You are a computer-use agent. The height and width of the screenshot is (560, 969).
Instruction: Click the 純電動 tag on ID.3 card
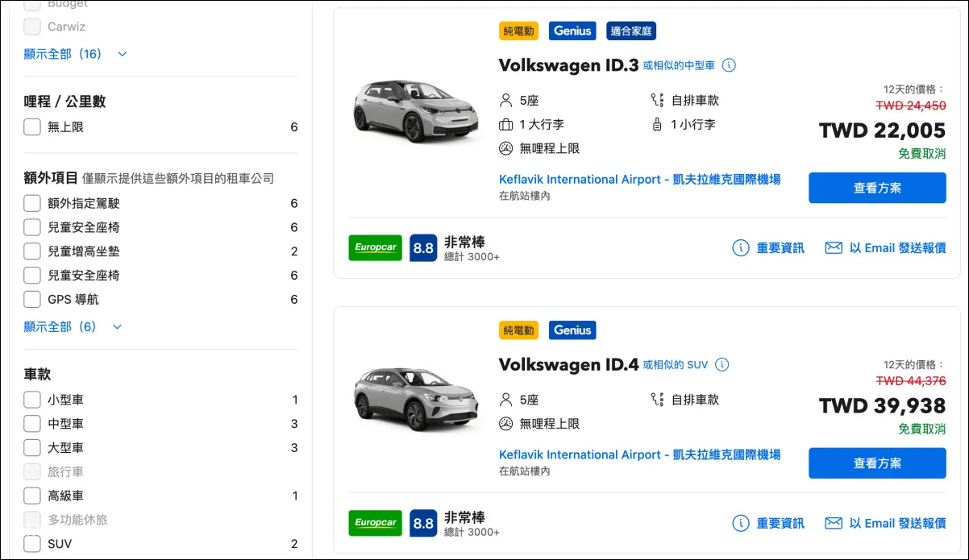[x=518, y=31]
